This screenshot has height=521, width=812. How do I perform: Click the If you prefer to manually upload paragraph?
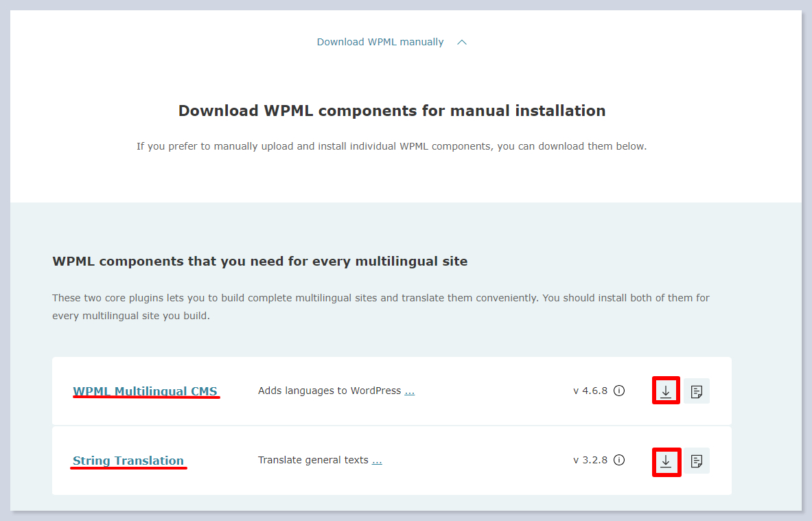tap(391, 146)
